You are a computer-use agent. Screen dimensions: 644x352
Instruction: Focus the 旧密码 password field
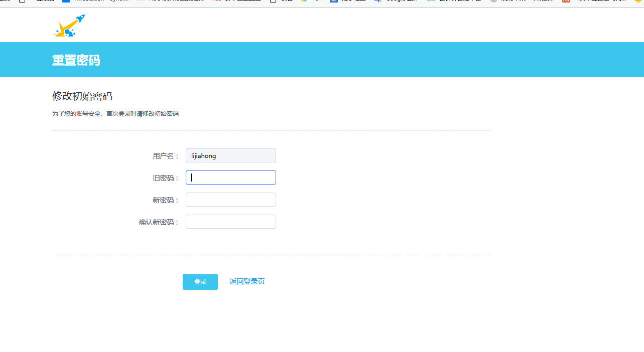(x=231, y=178)
